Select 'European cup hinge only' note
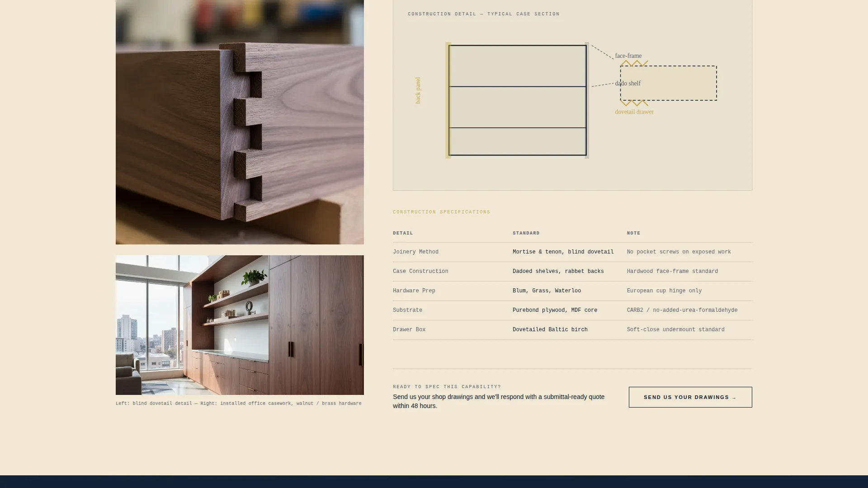868x488 pixels. (665, 291)
